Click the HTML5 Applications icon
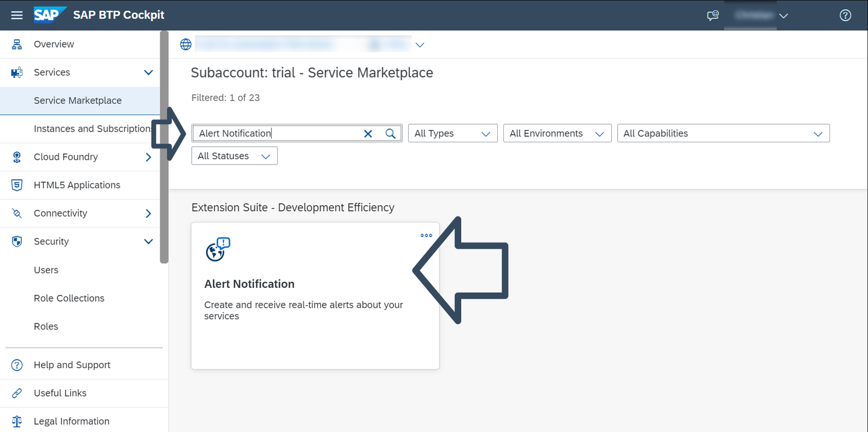868x432 pixels. tap(17, 185)
